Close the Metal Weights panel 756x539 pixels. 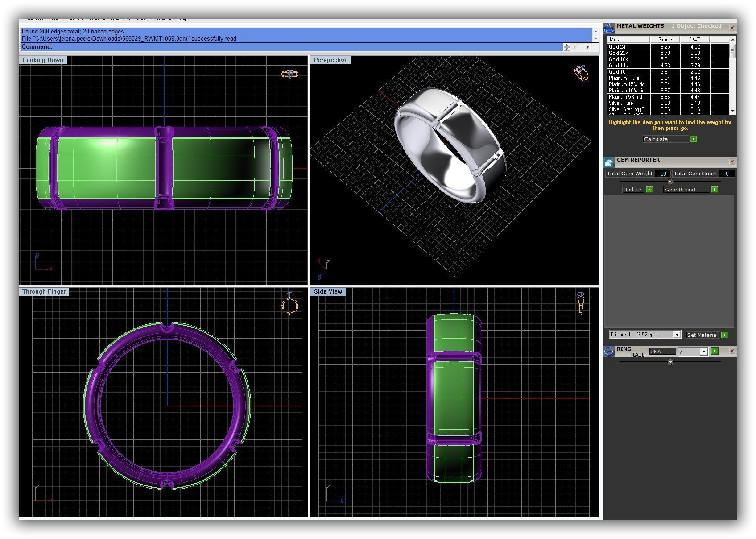[x=732, y=28]
